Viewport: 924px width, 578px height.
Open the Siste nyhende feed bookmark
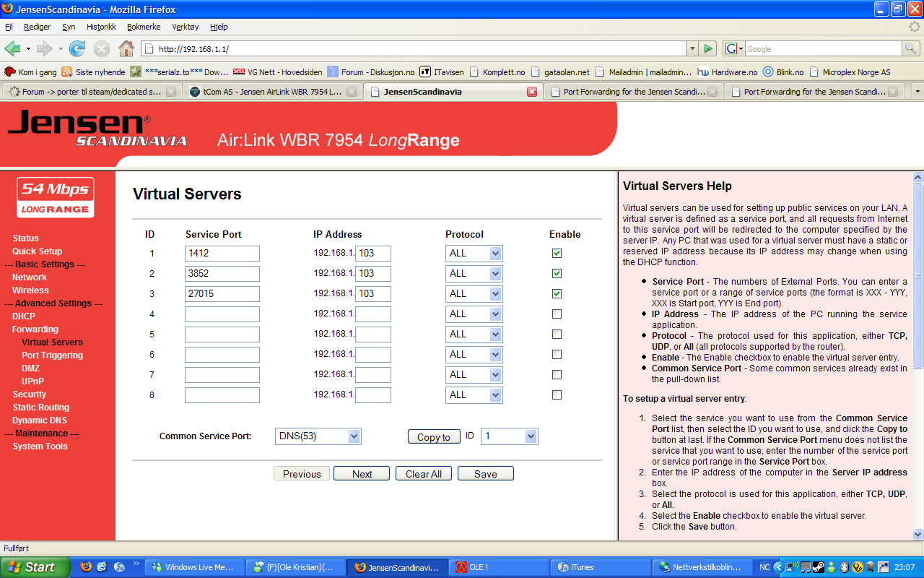pyautogui.click(x=92, y=72)
